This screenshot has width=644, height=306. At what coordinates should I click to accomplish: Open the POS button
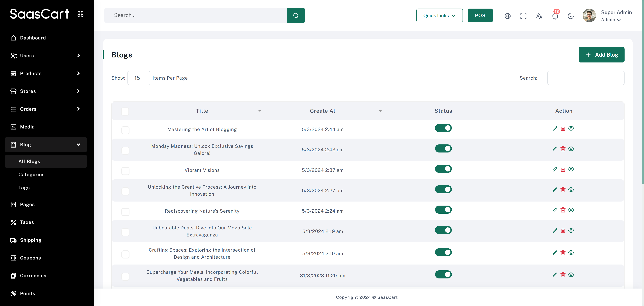480,15
